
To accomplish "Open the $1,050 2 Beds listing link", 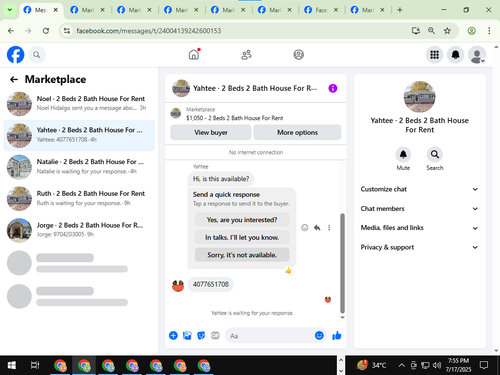I will (x=234, y=118).
